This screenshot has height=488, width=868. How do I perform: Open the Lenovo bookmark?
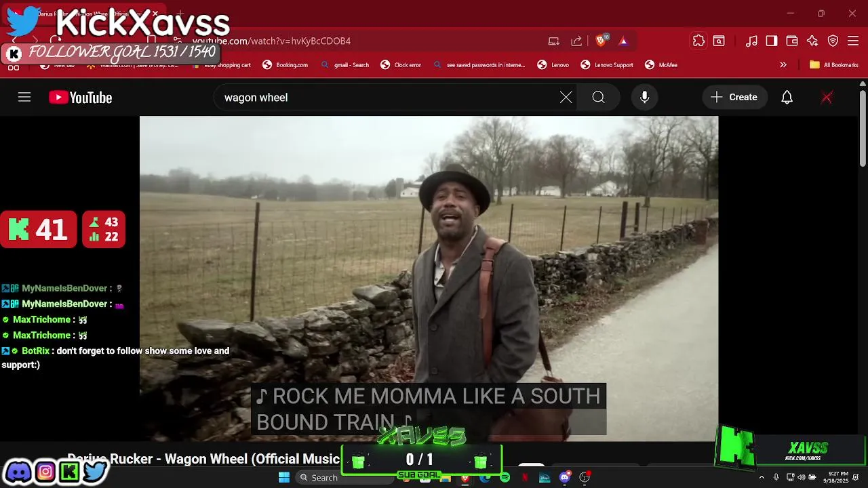(x=553, y=65)
